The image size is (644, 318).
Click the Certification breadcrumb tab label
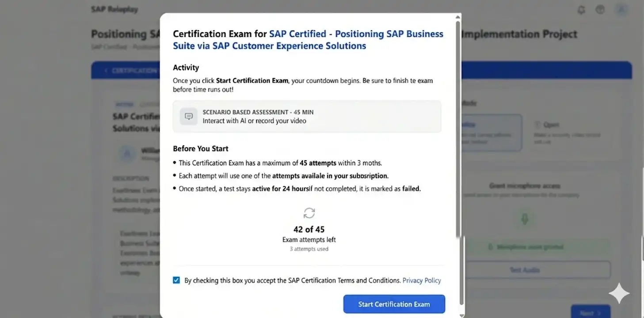pos(133,71)
